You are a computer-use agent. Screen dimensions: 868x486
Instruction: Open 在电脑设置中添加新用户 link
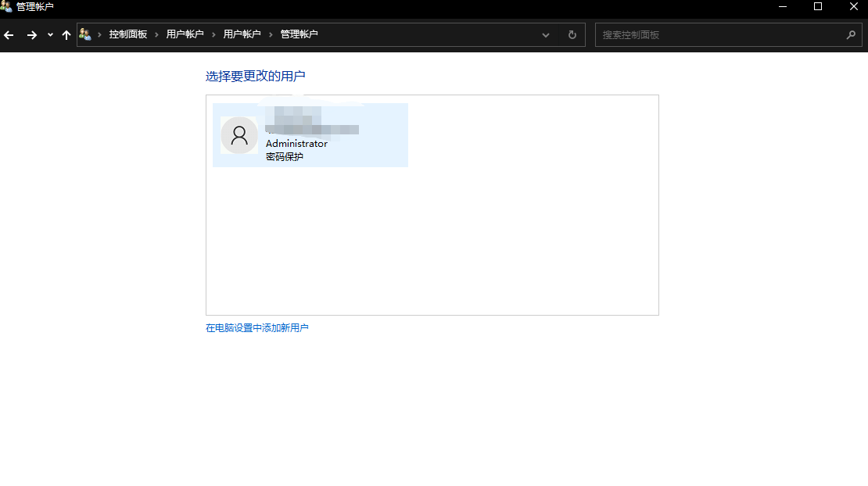click(256, 328)
